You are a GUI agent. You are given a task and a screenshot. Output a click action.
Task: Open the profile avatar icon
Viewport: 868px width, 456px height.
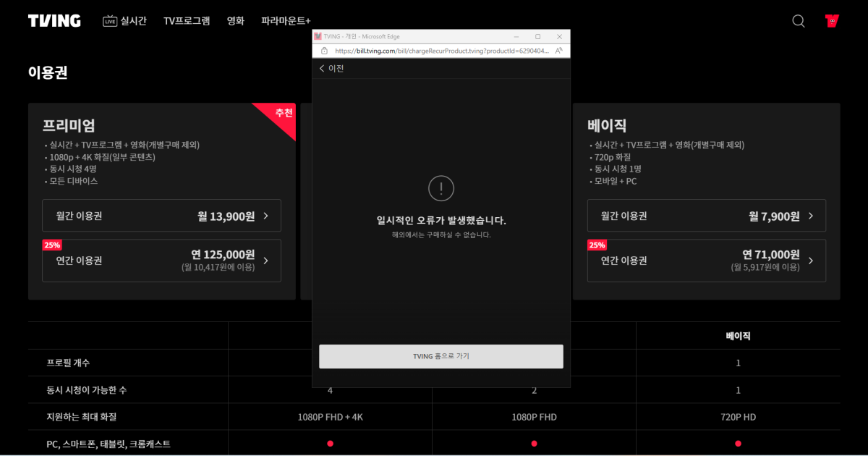[x=832, y=21]
